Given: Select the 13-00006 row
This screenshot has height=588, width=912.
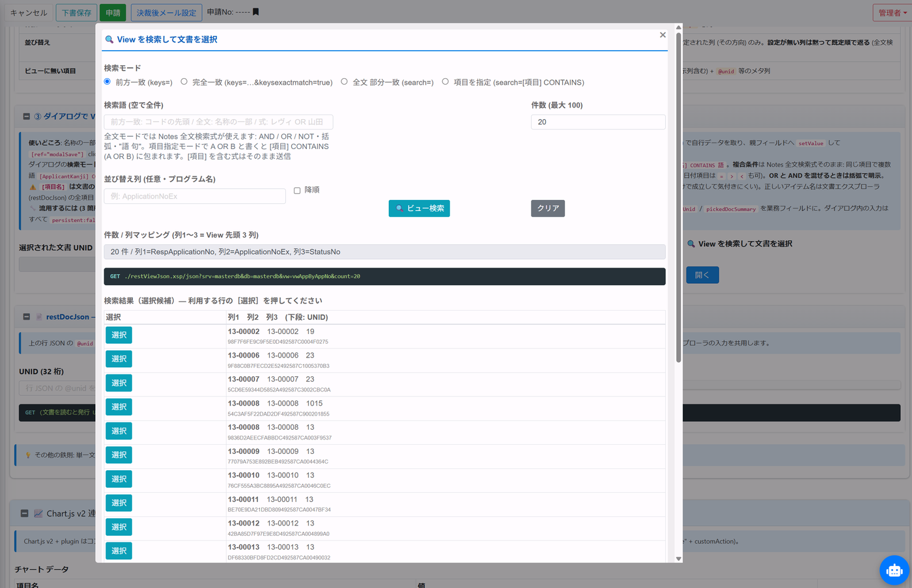Looking at the screenshot, I should tap(119, 359).
